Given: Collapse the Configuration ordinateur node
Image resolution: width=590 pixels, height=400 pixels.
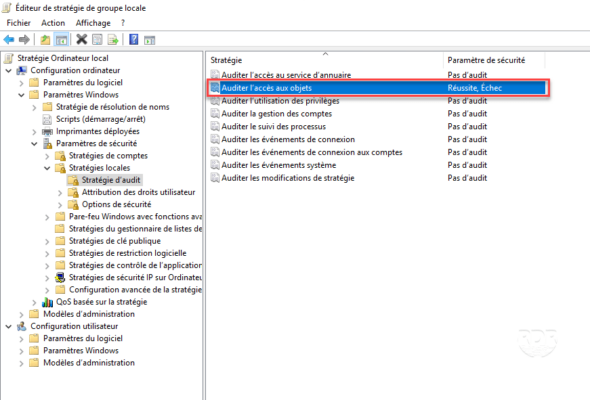Looking at the screenshot, I should tap(9, 70).
